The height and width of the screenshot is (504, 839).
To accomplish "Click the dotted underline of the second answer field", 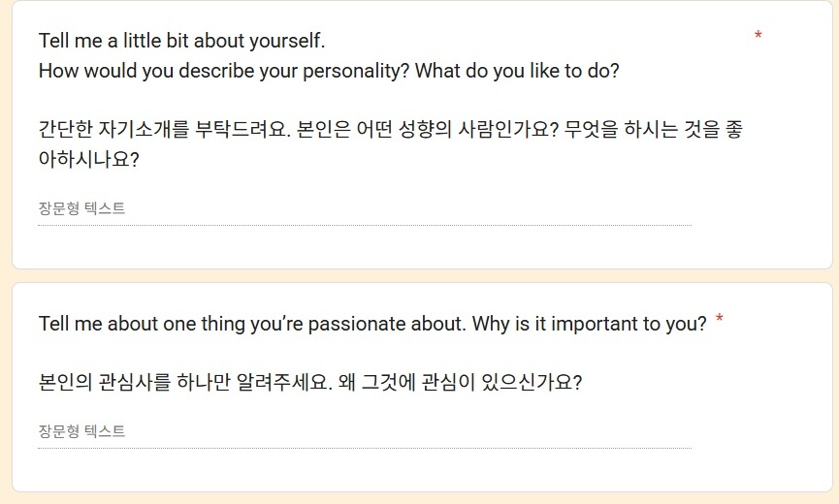I will tap(364, 448).
